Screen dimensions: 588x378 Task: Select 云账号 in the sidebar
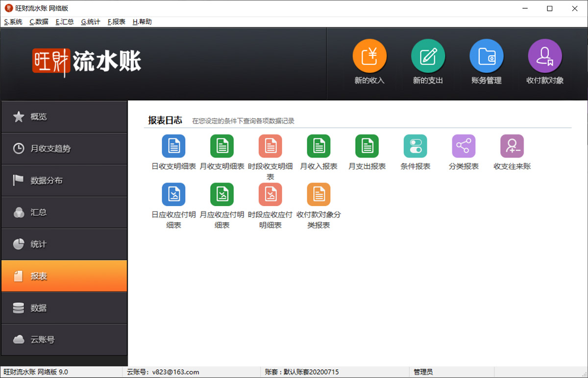(x=64, y=339)
